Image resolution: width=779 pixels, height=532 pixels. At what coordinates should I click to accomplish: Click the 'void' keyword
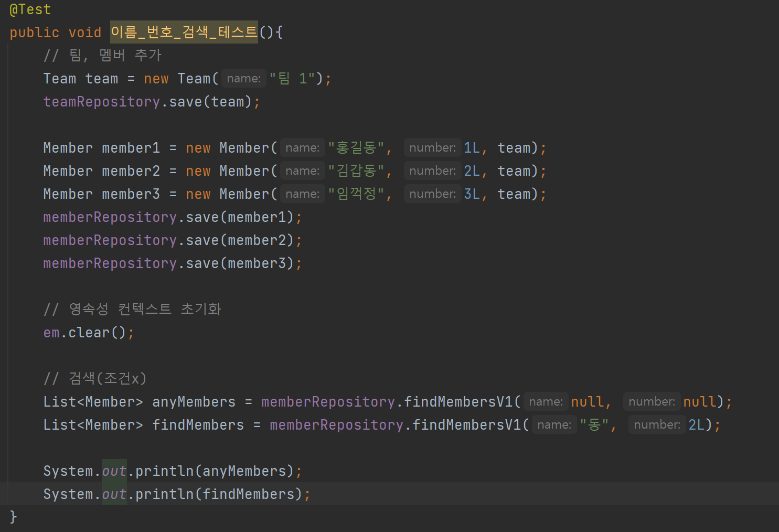85,33
